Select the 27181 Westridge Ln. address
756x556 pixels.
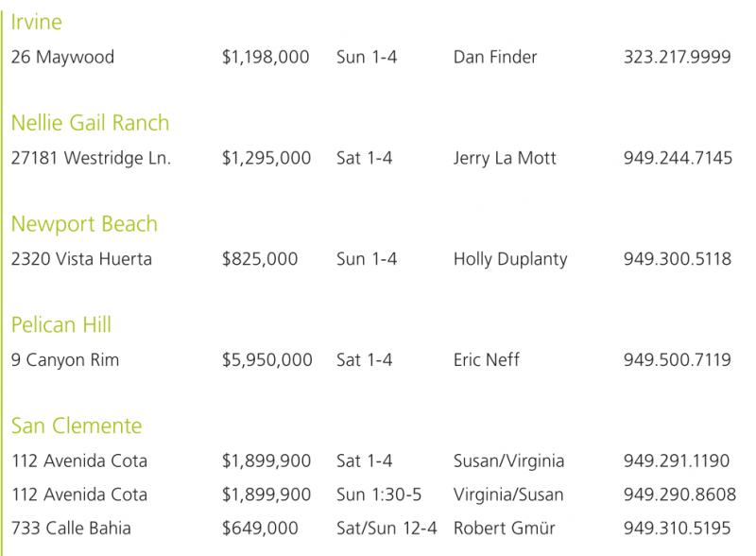[91, 159]
